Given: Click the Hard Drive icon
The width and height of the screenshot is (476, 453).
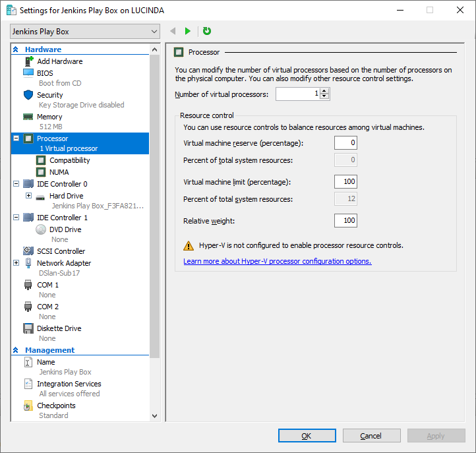Looking at the screenshot, I should pyautogui.click(x=40, y=198).
